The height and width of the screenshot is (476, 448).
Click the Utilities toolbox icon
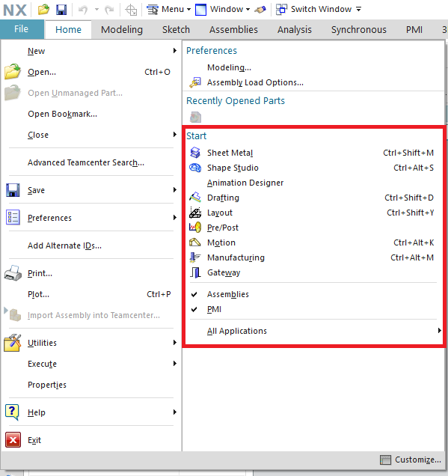[13, 343]
